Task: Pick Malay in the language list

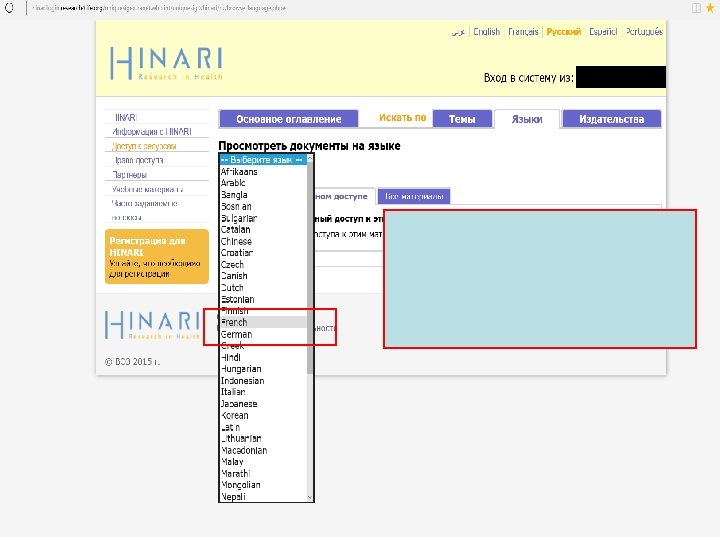Action: coord(263,462)
